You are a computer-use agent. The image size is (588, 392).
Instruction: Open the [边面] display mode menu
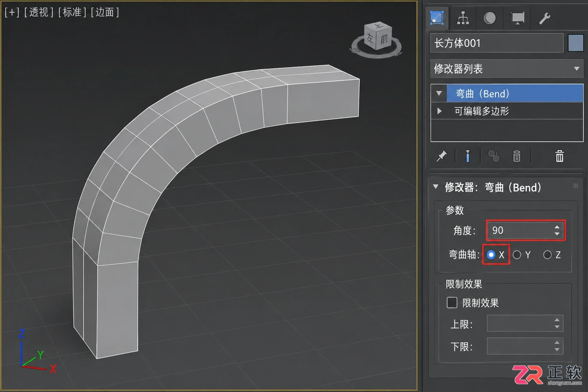[x=105, y=12]
